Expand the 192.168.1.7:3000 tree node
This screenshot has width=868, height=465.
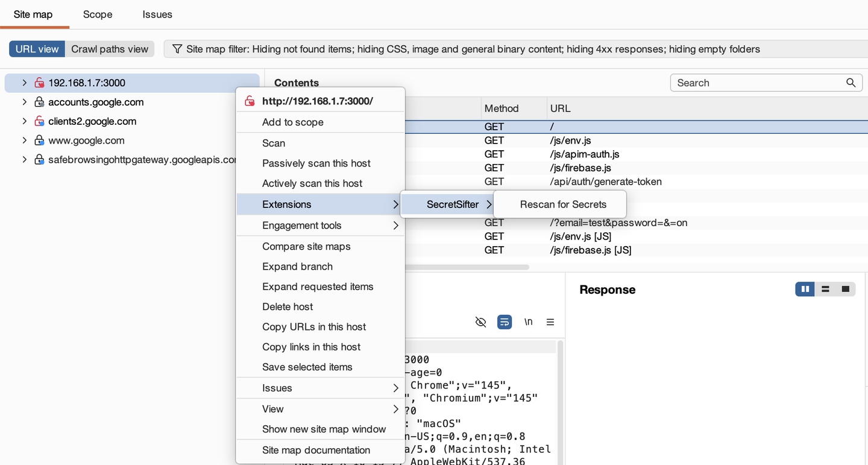click(x=24, y=83)
